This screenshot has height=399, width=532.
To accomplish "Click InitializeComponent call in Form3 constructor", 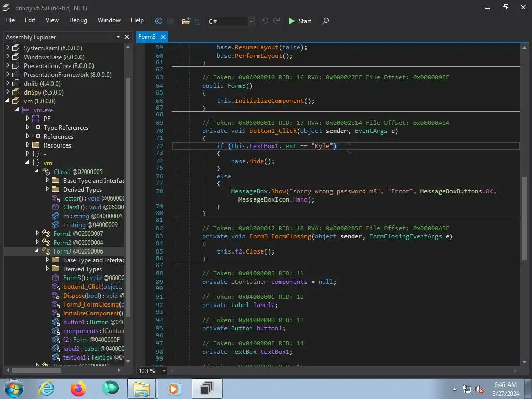I will (269, 101).
